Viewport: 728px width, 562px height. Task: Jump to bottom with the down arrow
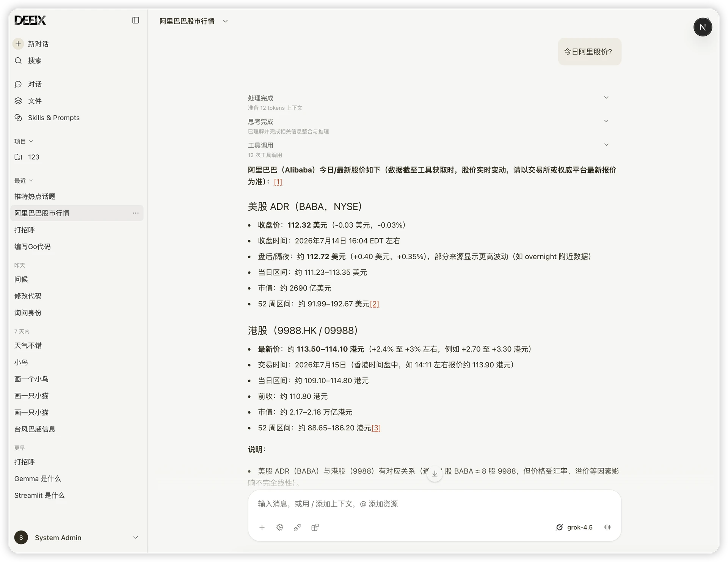click(435, 474)
